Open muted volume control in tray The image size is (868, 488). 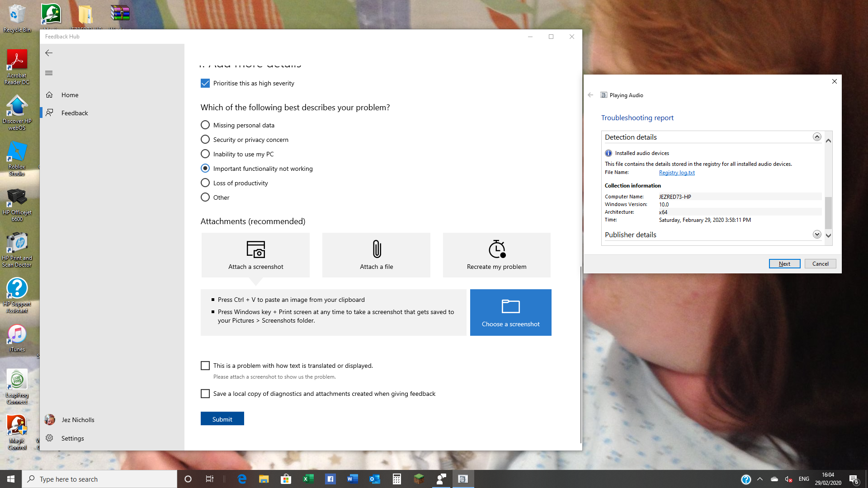pos(788,479)
